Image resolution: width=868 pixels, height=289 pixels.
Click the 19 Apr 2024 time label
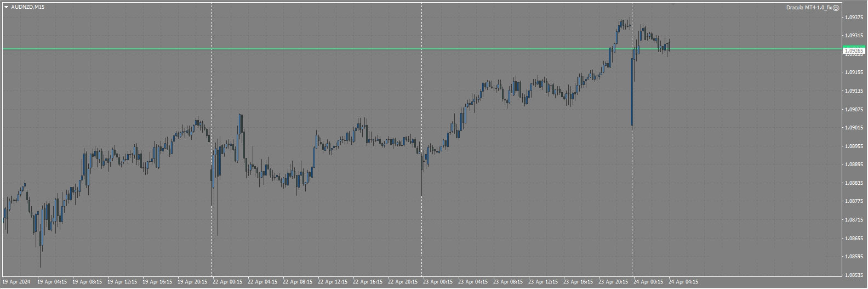[16, 282]
